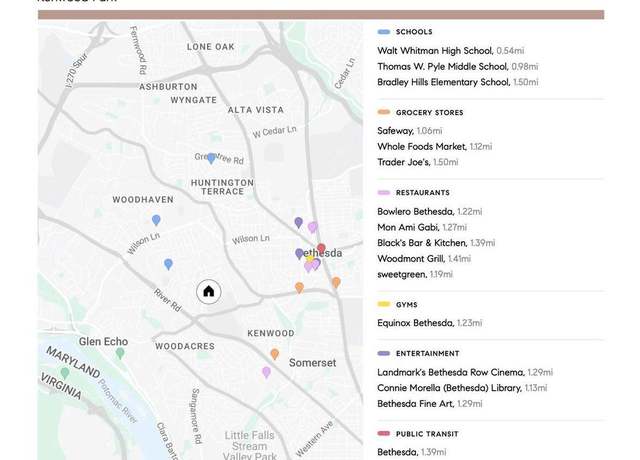Click the yellow gym pin in Bethesda
This screenshot has height=460, width=640.
310,259
